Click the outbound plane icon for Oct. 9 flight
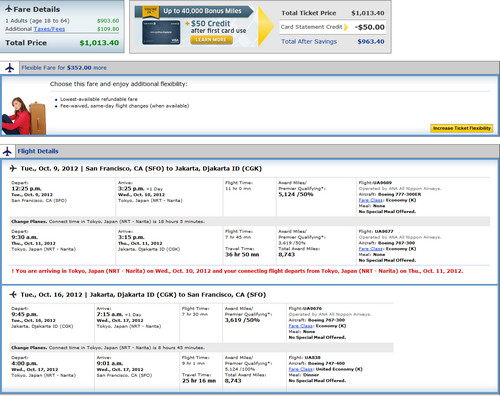Image resolution: width=500 pixels, height=396 pixels. coord(13,168)
